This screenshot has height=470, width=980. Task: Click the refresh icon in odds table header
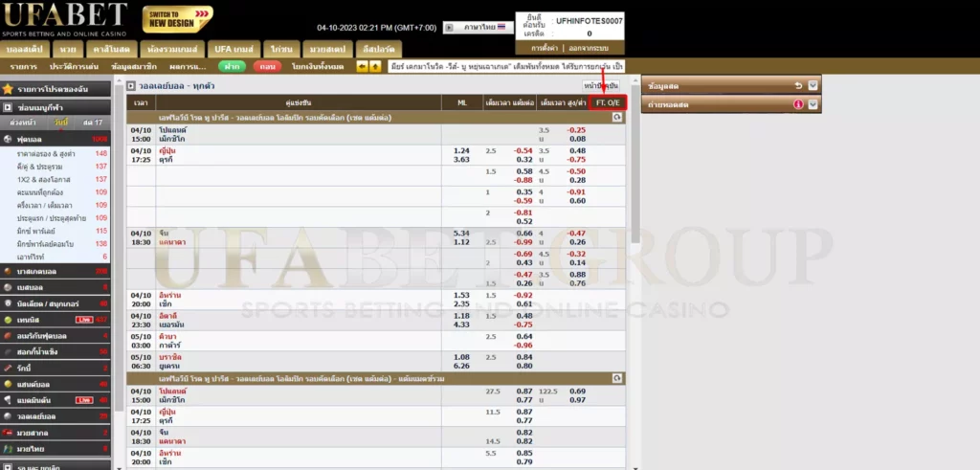617,117
